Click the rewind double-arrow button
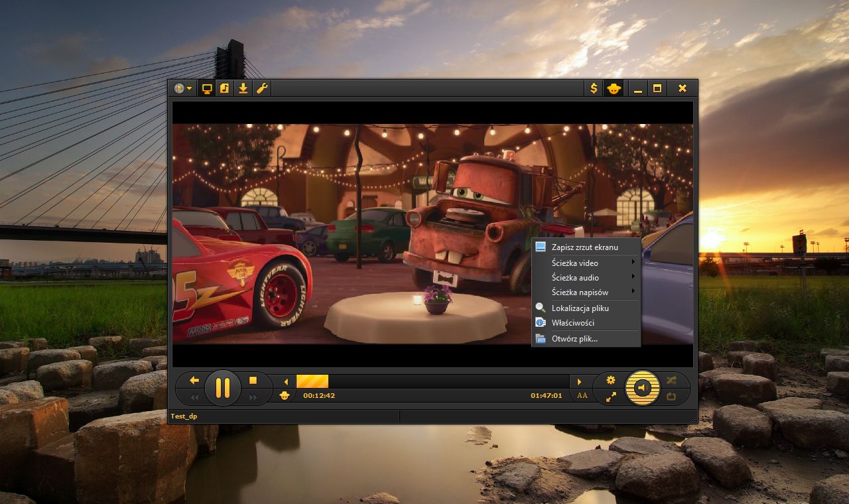This screenshot has height=504, width=849. [x=195, y=397]
